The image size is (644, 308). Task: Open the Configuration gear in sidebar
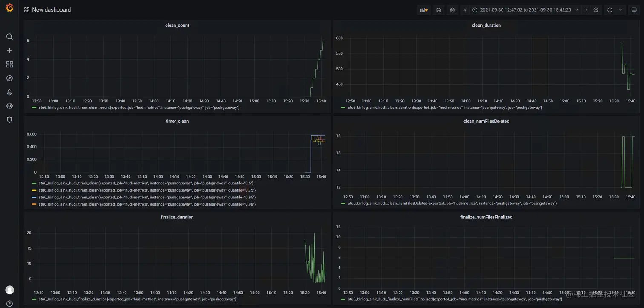point(9,106)
